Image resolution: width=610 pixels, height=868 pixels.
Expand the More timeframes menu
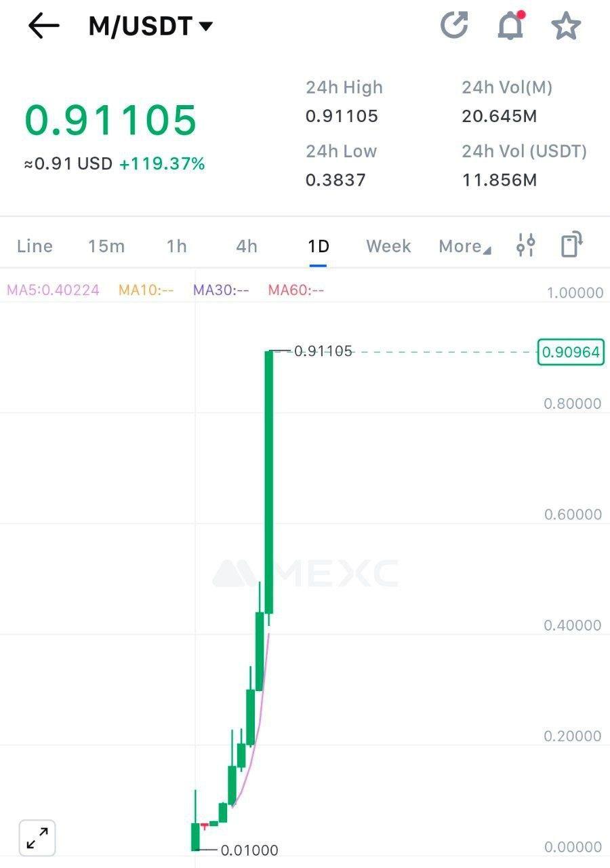click(x=465, y=246)
